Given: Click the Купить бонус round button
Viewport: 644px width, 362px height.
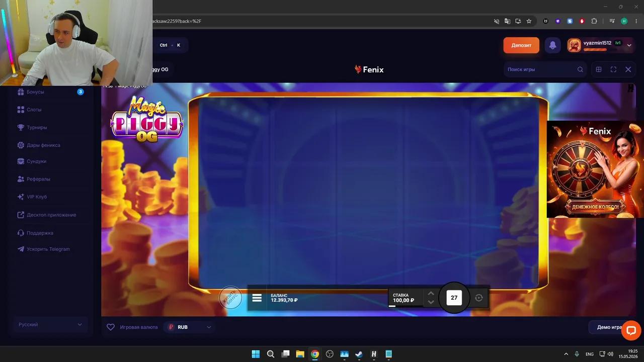Looking at the screenshot, I should pos(230,298).
